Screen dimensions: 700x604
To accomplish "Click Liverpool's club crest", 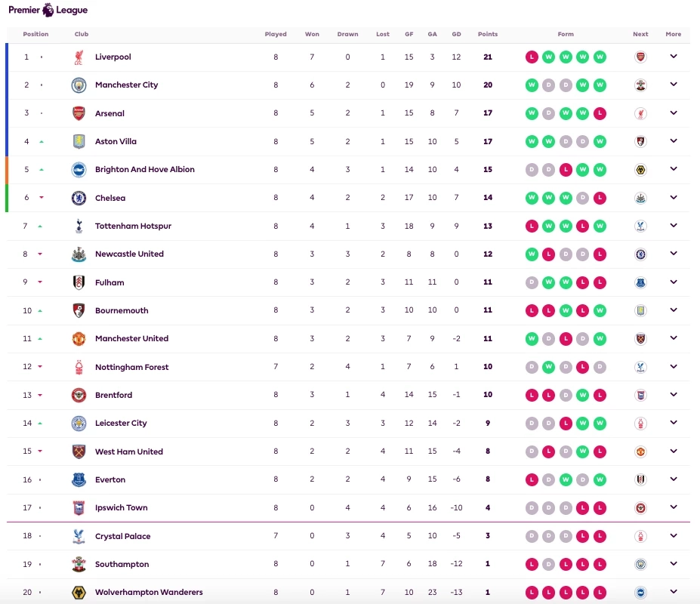I will [x=79, y=57].
